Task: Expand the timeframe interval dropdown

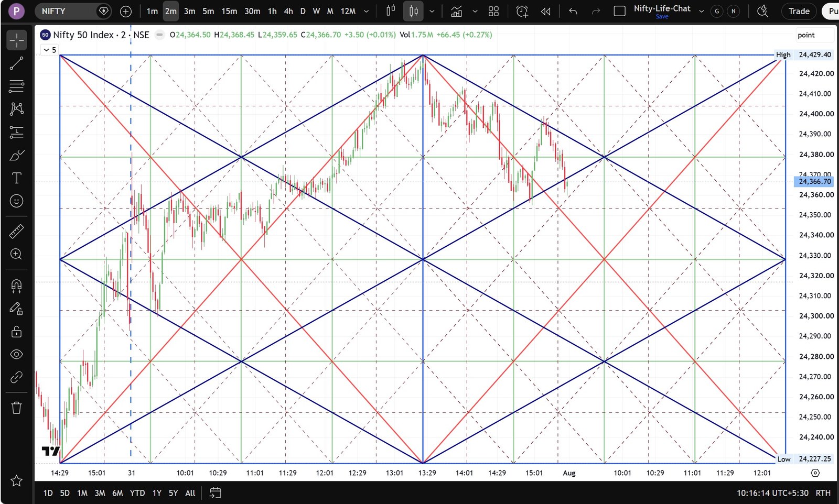Action: (x=366, y=11)
